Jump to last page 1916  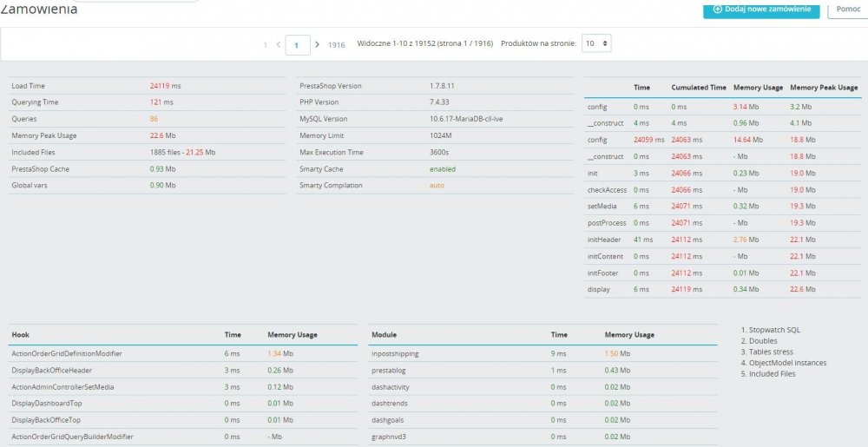pyautogui.click(x=336, y=44)
